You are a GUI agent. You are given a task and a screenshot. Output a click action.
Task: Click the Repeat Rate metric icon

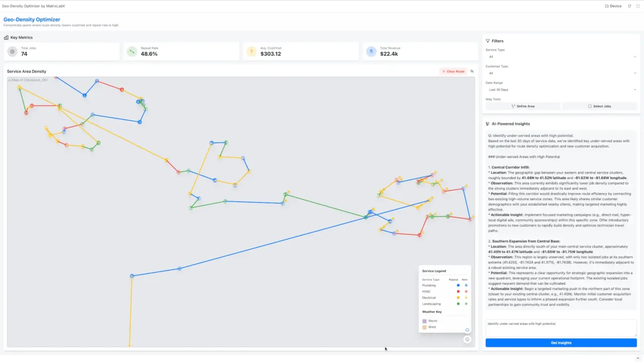pyautogui.click(x=132, y=51)
